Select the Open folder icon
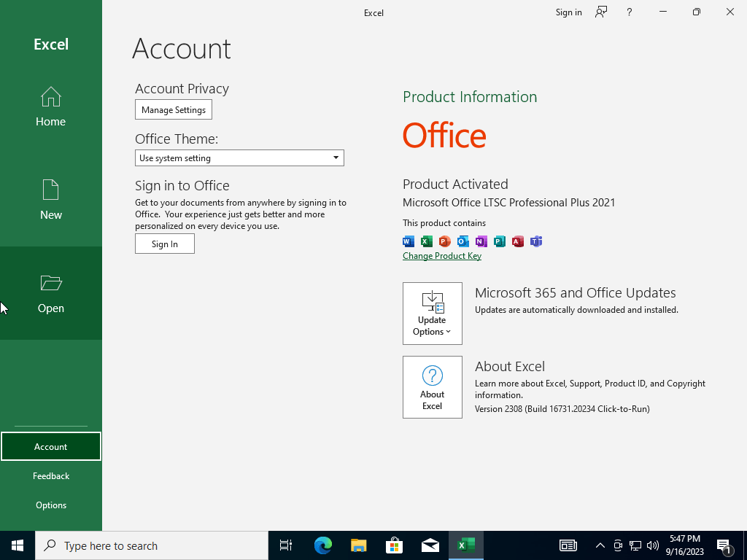Image resolution: width=747 pixels, height=560 pixels. [x=50, y=284]
